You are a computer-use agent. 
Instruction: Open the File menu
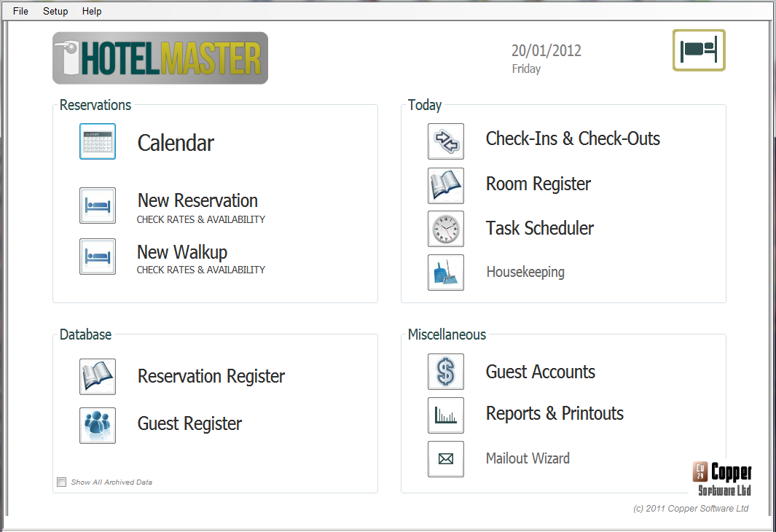click(20, 11)
